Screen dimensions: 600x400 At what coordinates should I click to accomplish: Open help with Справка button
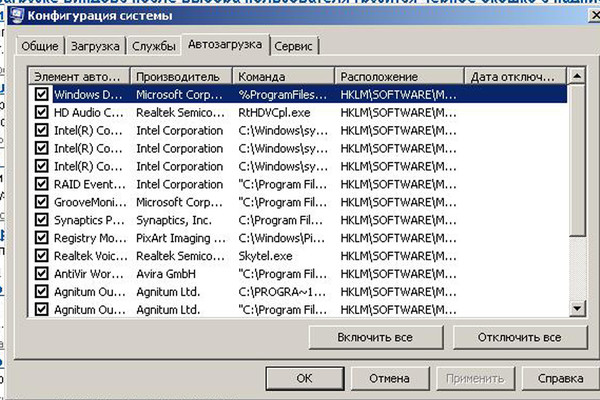click(560, 378)
